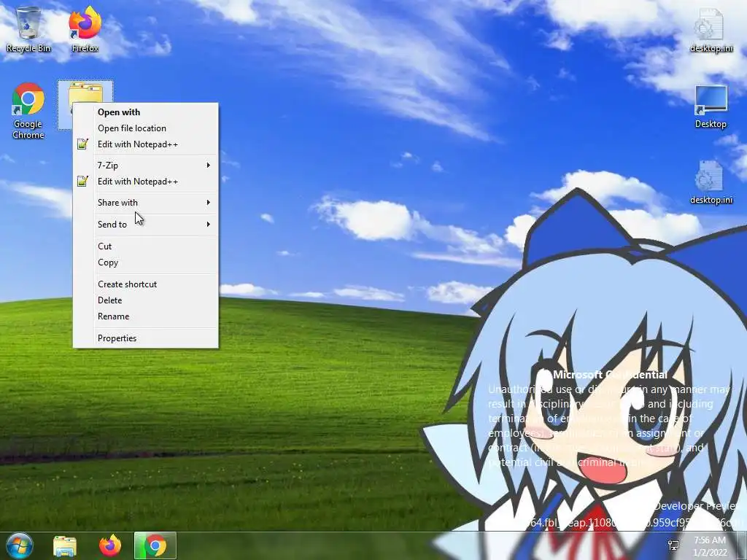Image resolution: width=747 pixels, height=560 pixels.
Task: Choose Copy from the context menu
Action: coord(146,262)
